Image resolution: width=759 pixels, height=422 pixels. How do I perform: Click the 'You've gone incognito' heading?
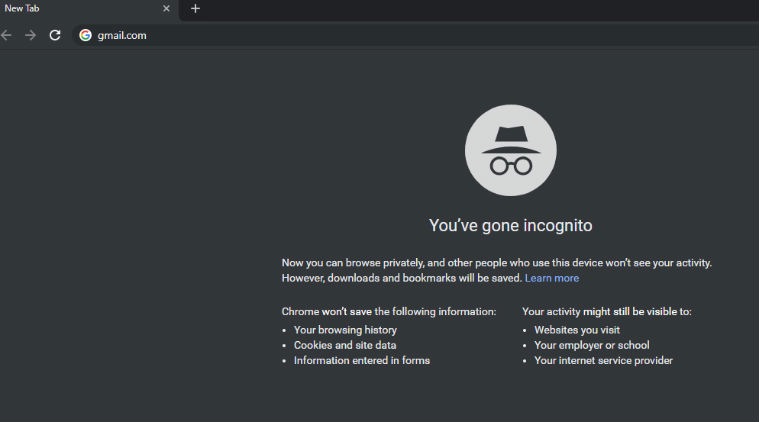pyautogui.click(x=511, y=226)
